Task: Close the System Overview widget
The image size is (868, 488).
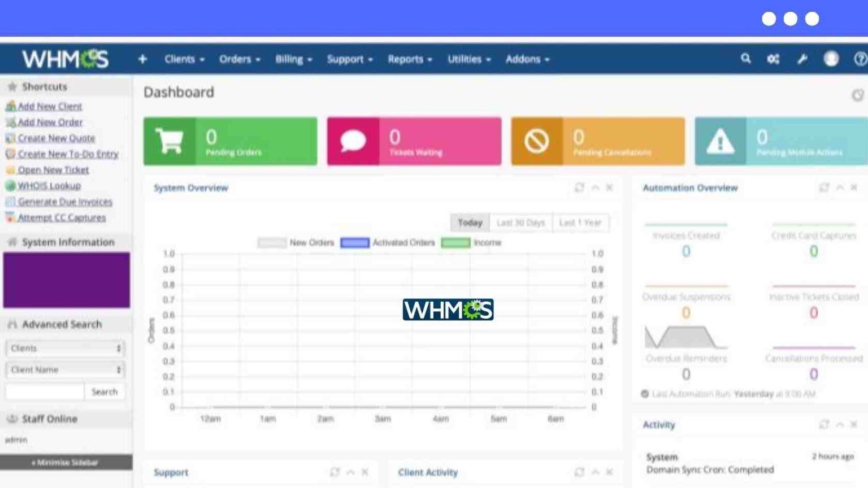Action: tap(609, 188)
